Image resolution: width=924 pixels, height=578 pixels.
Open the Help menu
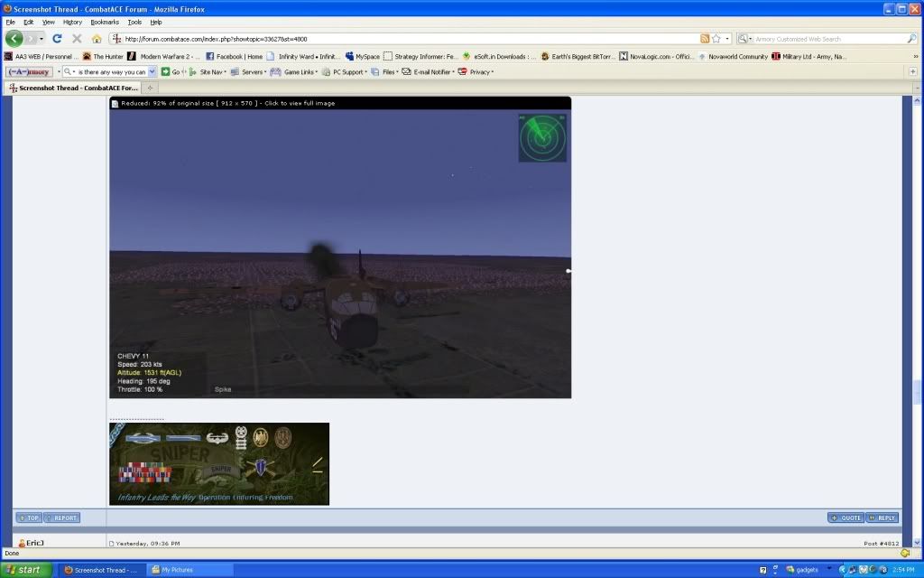pos(155,22)
